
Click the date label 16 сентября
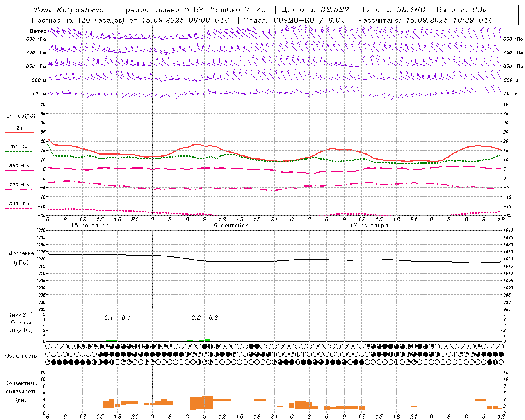click(229, 226)
